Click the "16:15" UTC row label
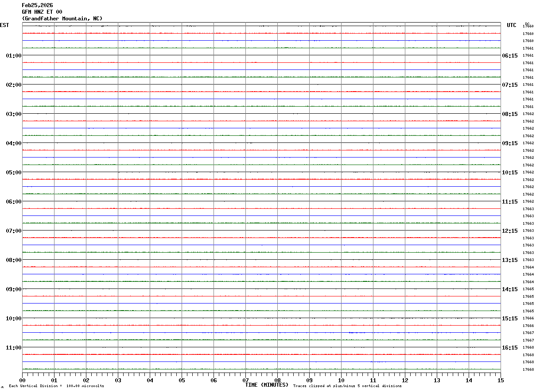Image resolution: width=536 pixels, height=392 pixels. (510, 347)
